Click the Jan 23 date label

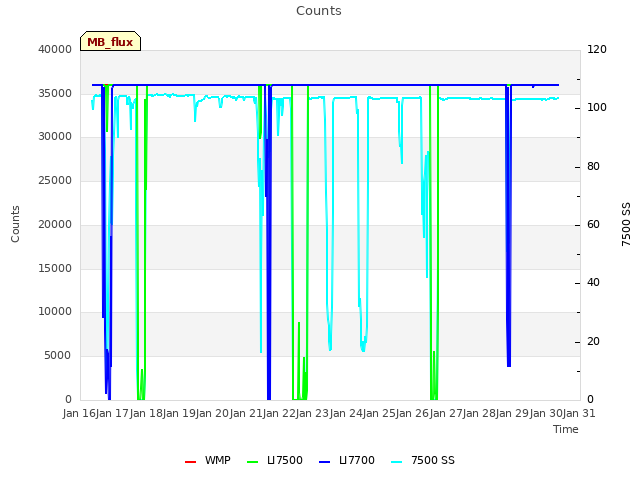[312, 413]
